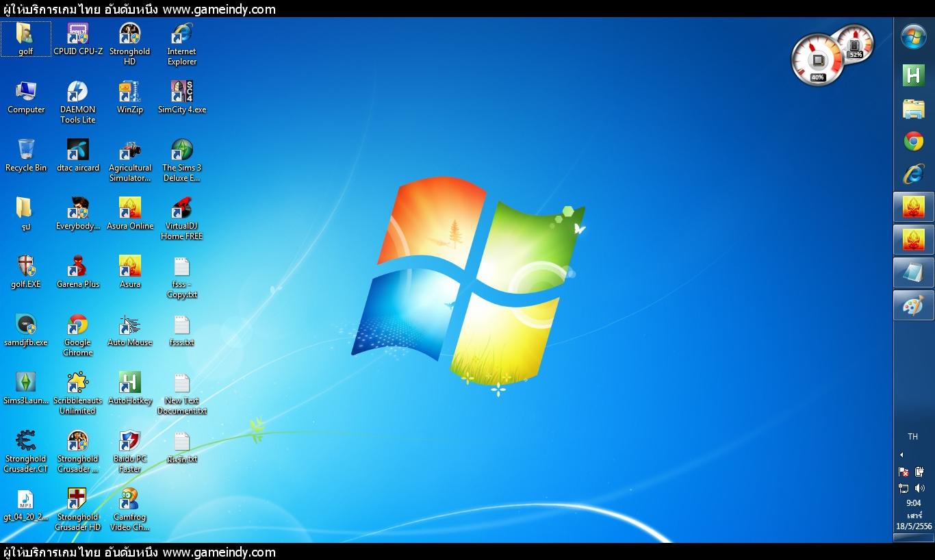Select the fsss.txt file
Image resolution: width=935 pixels, height=560 pixels.
182,330
